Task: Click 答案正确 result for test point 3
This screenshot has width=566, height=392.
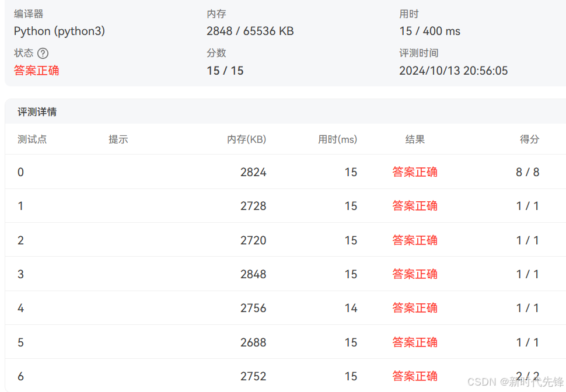Action: 415,274
